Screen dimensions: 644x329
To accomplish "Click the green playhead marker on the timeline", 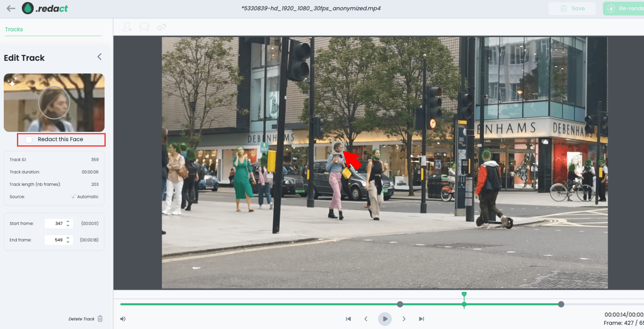I will [x=464, y=300].
